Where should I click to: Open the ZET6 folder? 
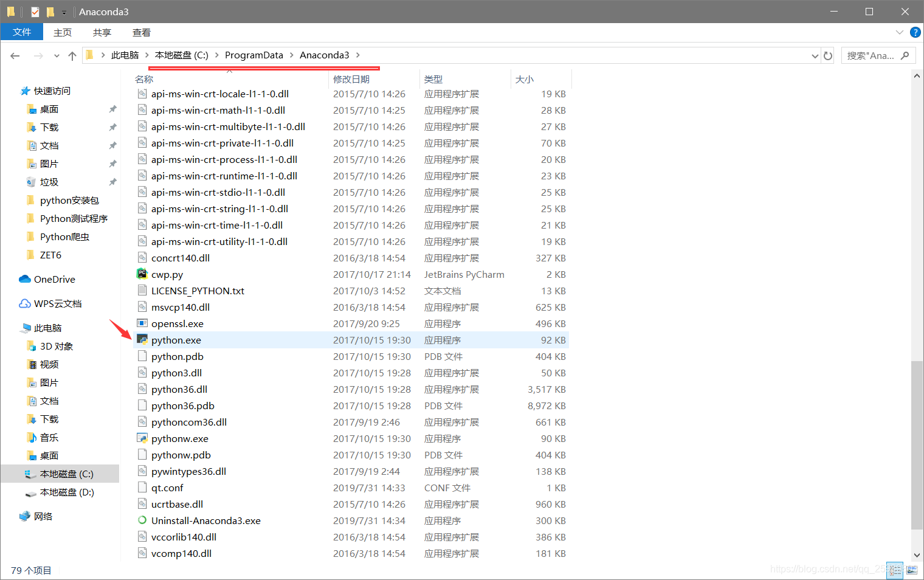(x=50, y=255)
